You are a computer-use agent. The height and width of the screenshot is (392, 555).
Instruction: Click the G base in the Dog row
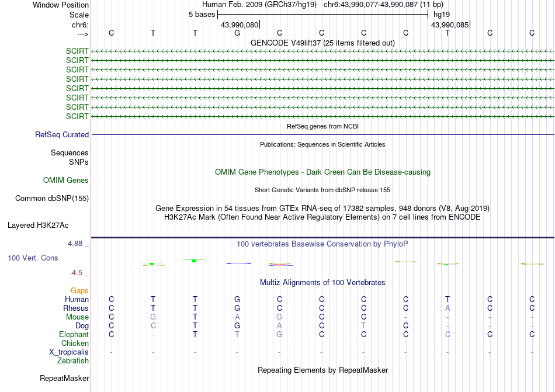[x=237, y=325]
